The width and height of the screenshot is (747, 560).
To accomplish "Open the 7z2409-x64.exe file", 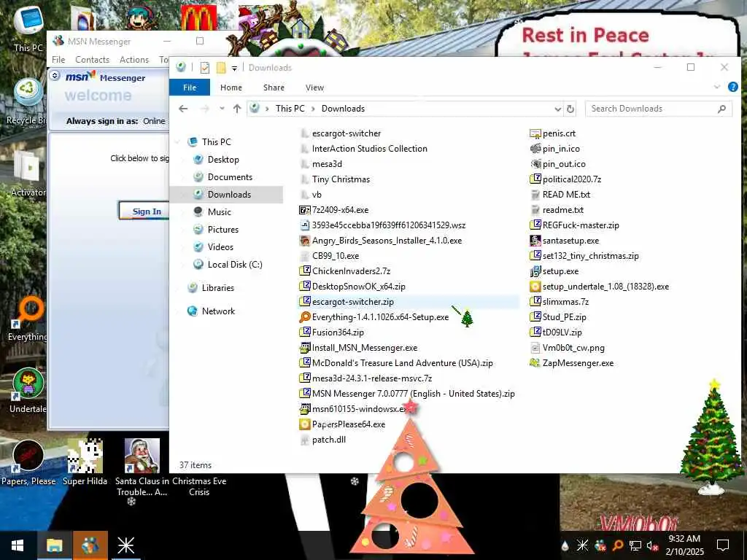I will click(x=333, y=210).
